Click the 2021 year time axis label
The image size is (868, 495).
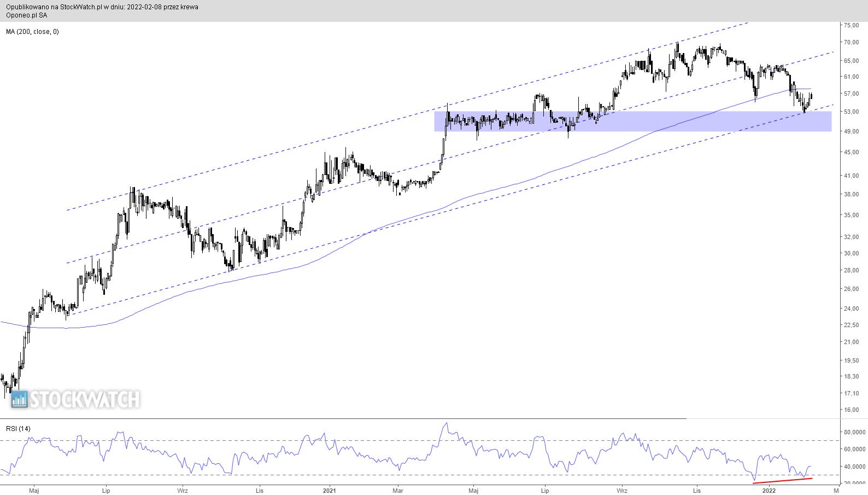tap(329, 491)
